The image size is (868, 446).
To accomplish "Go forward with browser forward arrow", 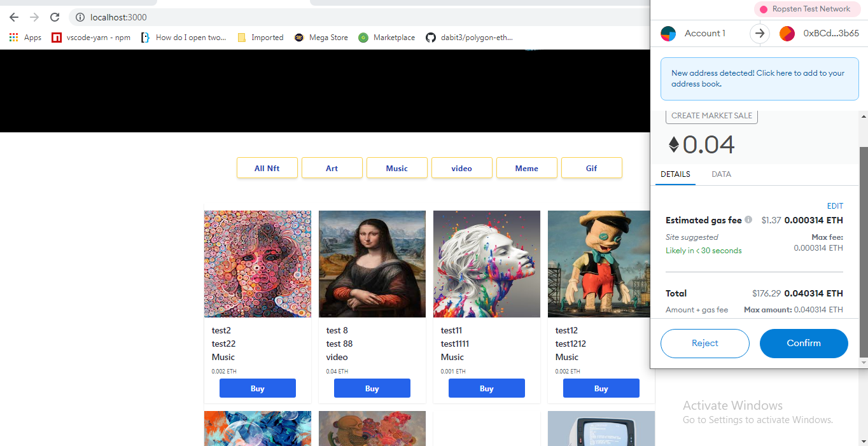I will coord(34,17).
